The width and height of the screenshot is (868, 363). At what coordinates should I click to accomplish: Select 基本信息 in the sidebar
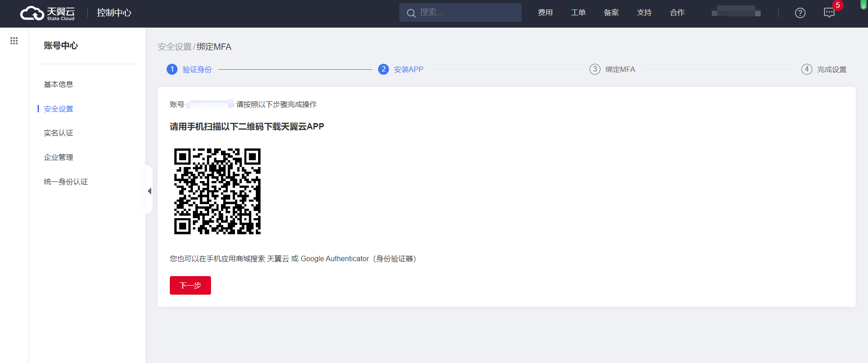[x=58, y=84]
